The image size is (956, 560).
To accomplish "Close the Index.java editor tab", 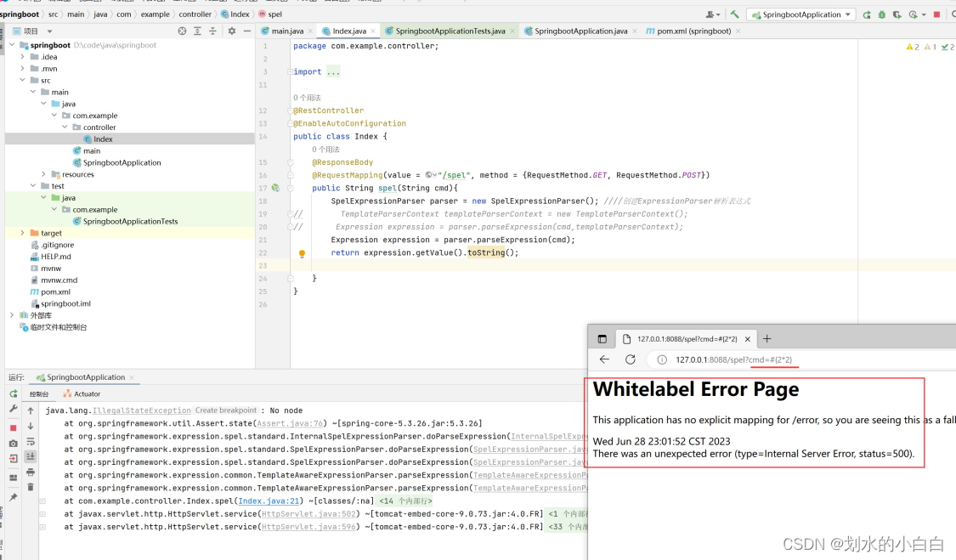I will click(x=373, y=31).
